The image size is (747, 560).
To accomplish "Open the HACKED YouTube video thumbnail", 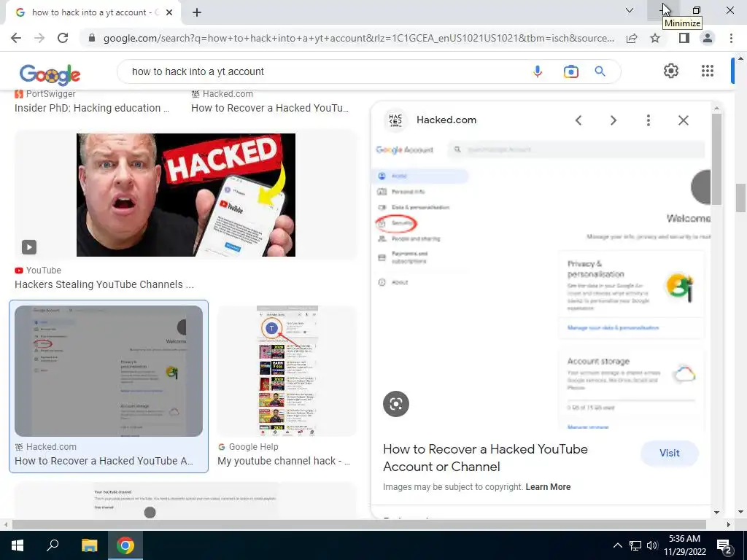I will (x=186, y=195).
